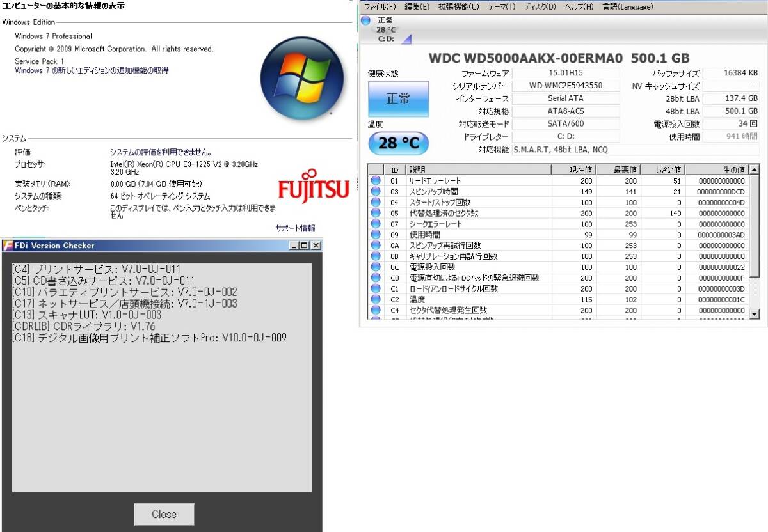
Task: Click the 現在値 column header
Action: [x=574, y=170]
